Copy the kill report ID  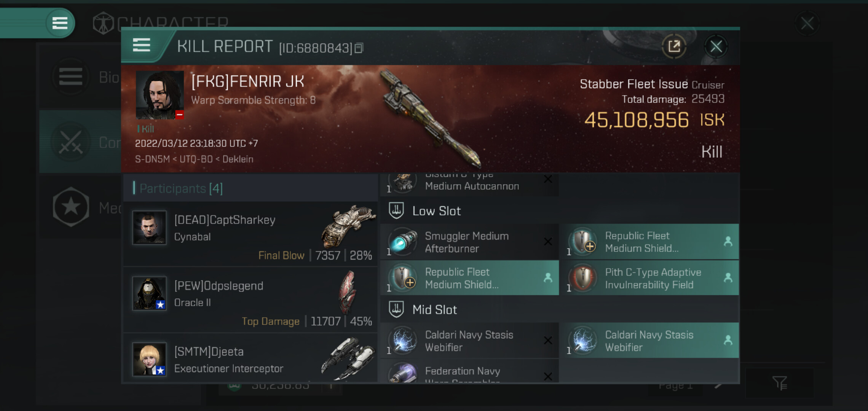point(359,48)
